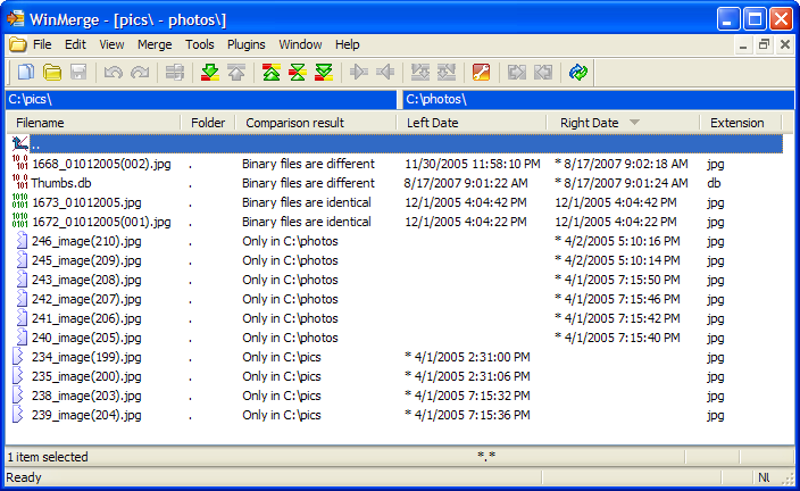Click the New document toolbar icon

click(26, 72)
